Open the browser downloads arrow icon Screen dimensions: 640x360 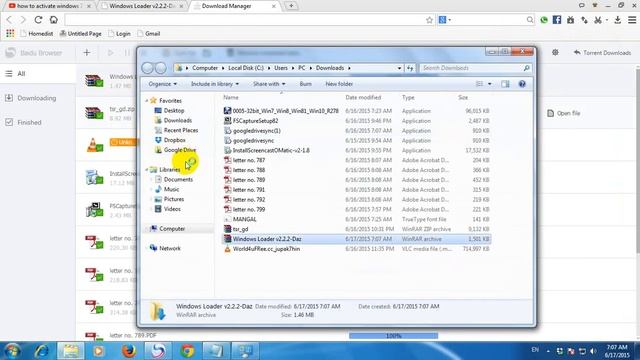[618, 20]
